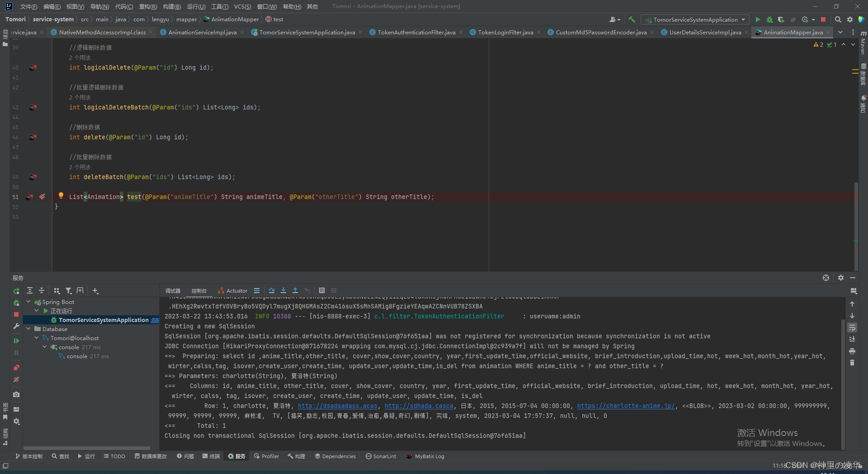Select TomorServiceSystemApplication in services tree
This screenshot has width=868, height=474.
(91, 320)
